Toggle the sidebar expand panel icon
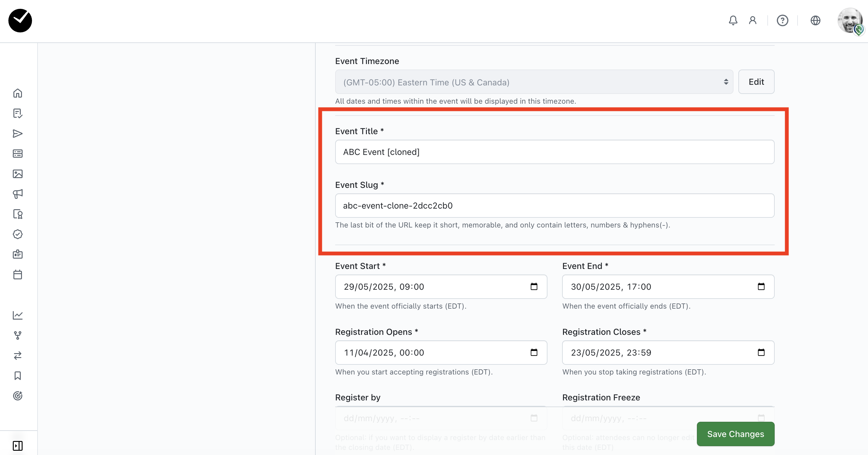 coord(17,446)
